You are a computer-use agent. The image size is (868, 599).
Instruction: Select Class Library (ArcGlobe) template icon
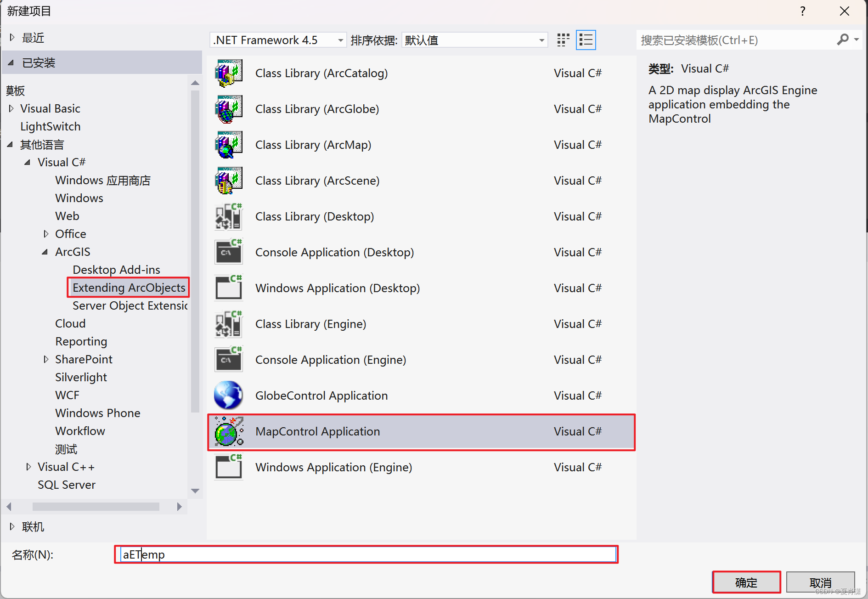pos(229,109)
